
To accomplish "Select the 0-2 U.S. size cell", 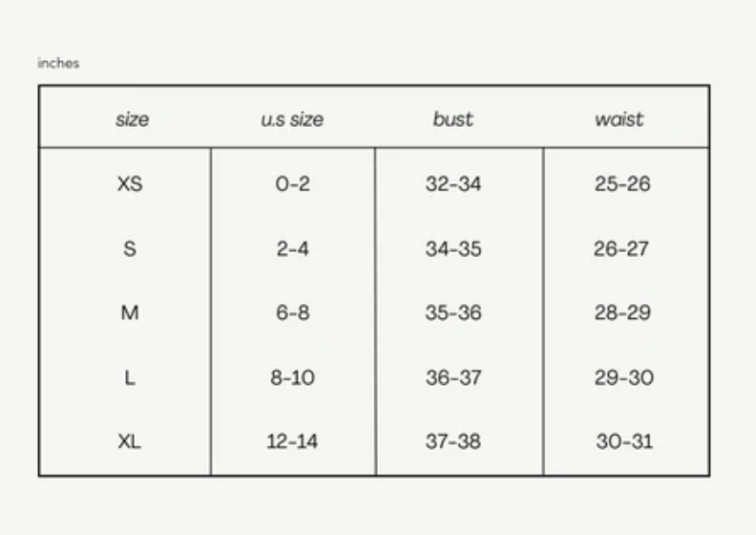I will pyautogui.click(x=292, y=183).
